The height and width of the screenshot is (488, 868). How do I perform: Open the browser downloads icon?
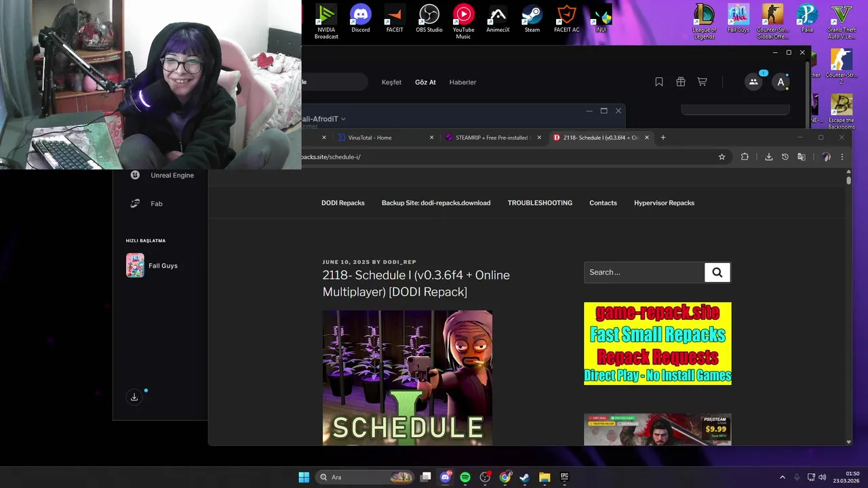pyautogui.click(x=768, y=157)
